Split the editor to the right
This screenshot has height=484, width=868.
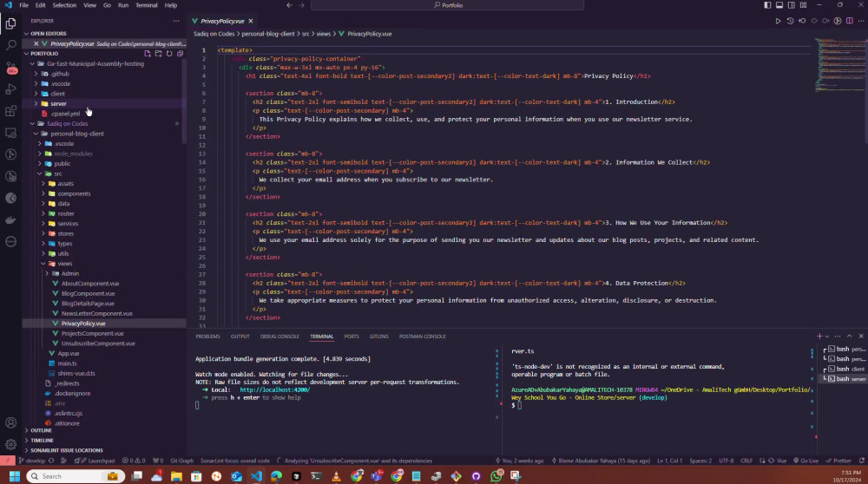coord(849,21)
